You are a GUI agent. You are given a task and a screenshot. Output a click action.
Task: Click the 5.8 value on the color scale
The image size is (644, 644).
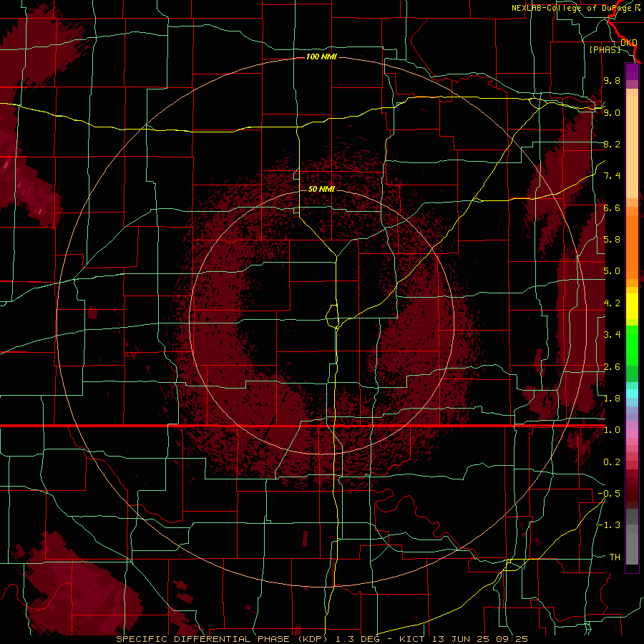point(612,240)
